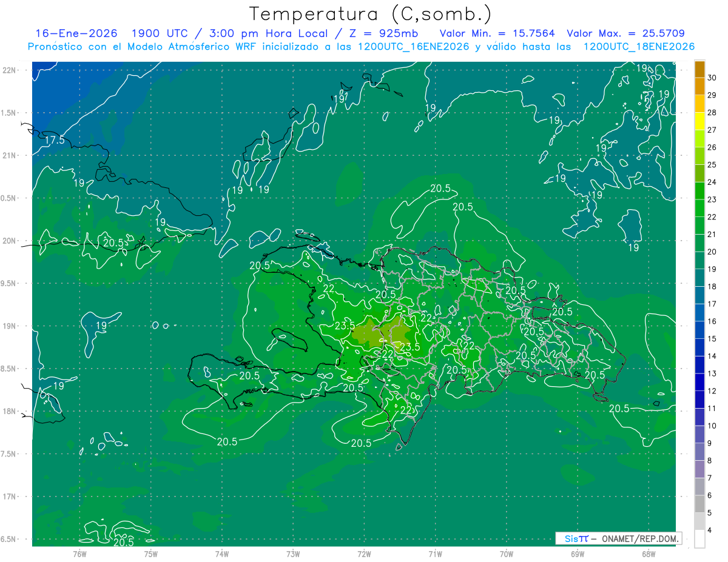The height and width of the screenshot is (562, 728).
Task: Click the "Valor Max. = 25.5709" readout
Action: click(625, 33)
